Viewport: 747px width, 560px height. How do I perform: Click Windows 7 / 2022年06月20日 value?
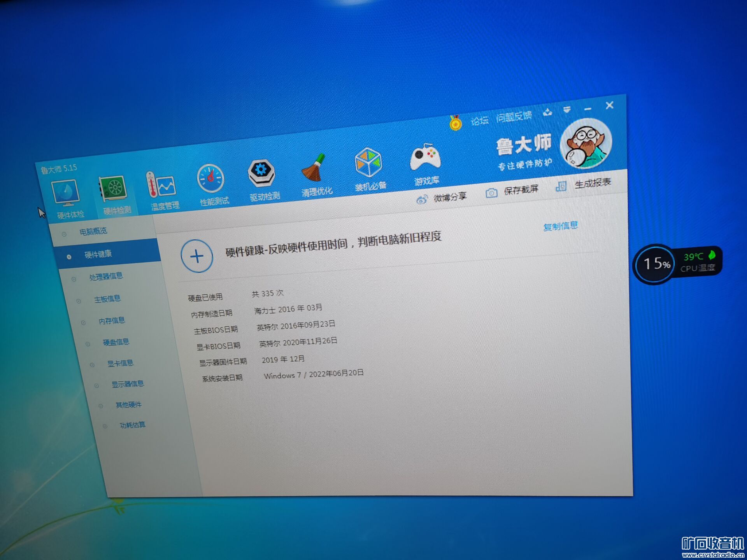pos(314,374)
